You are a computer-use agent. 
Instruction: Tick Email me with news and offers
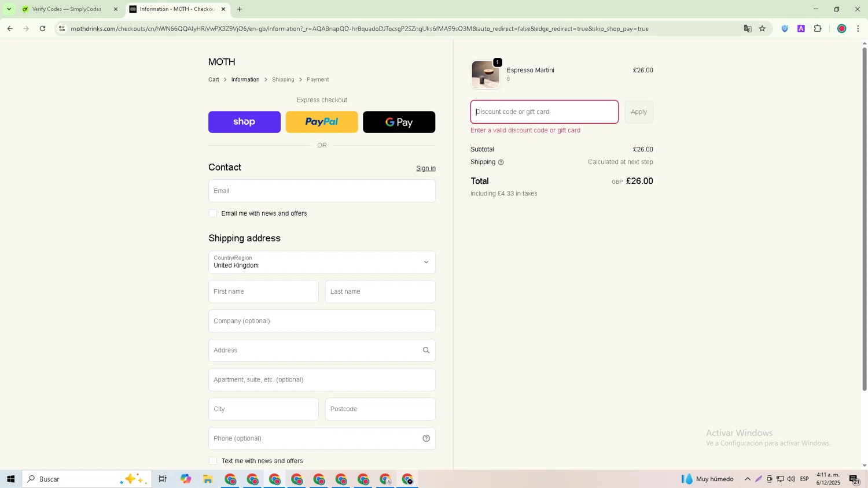213,213
